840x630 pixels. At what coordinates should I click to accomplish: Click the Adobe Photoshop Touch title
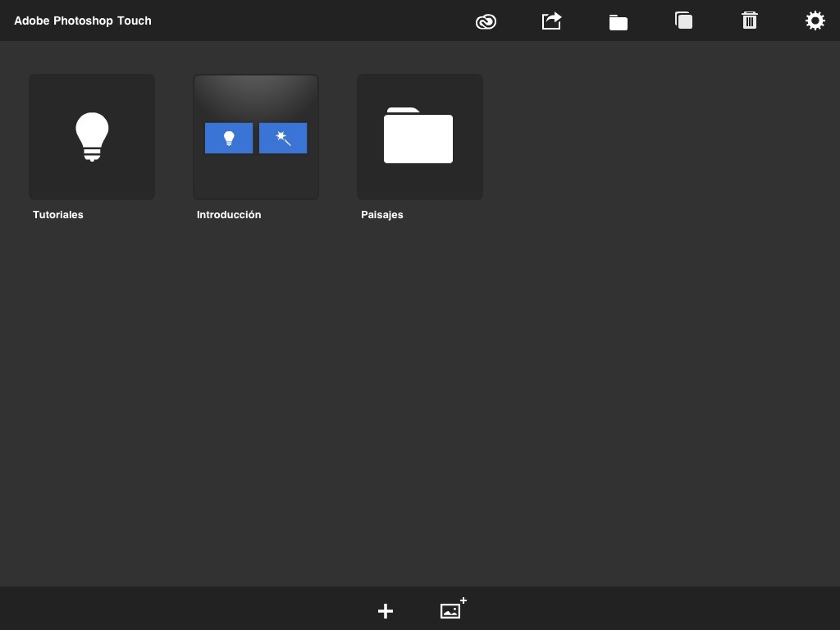tap(83, 21)
